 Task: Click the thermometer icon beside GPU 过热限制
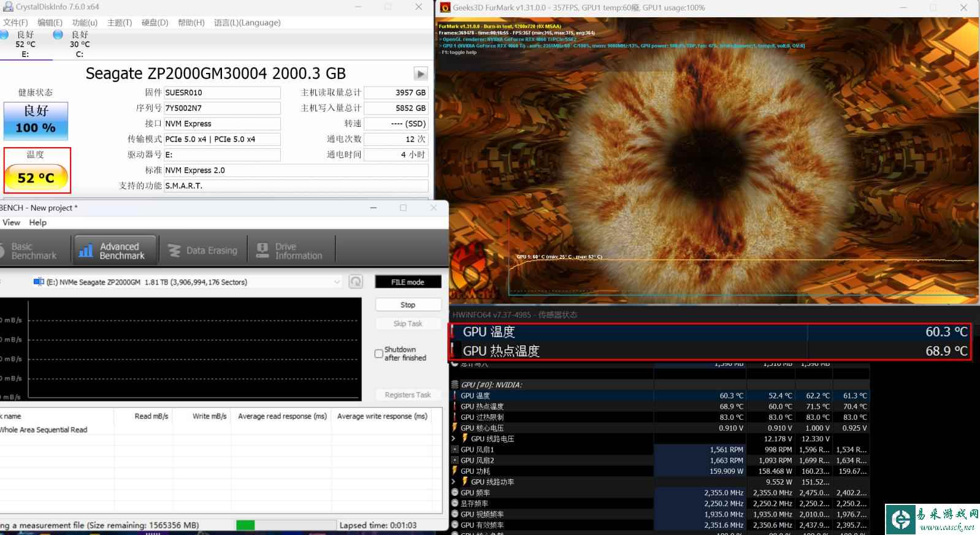pyautogui.click(x=454, y=417)
